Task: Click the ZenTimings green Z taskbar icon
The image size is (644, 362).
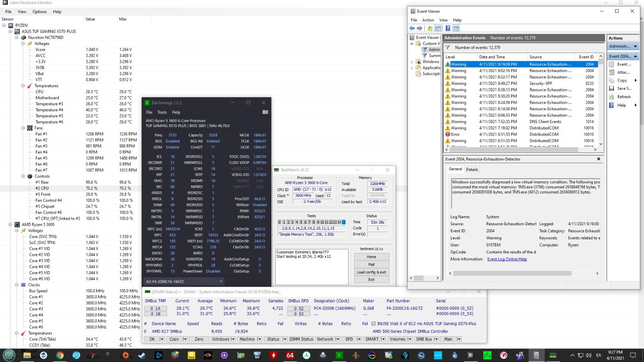Action: click(339, 355)
